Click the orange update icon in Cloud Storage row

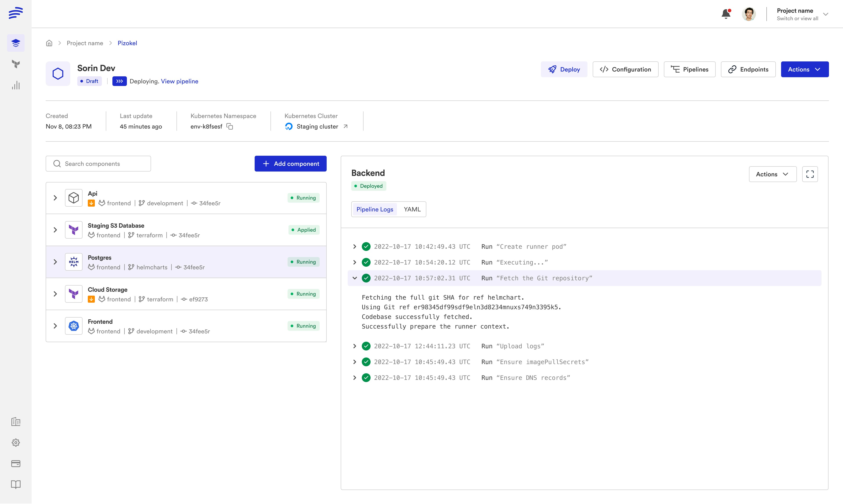point(91,299)
